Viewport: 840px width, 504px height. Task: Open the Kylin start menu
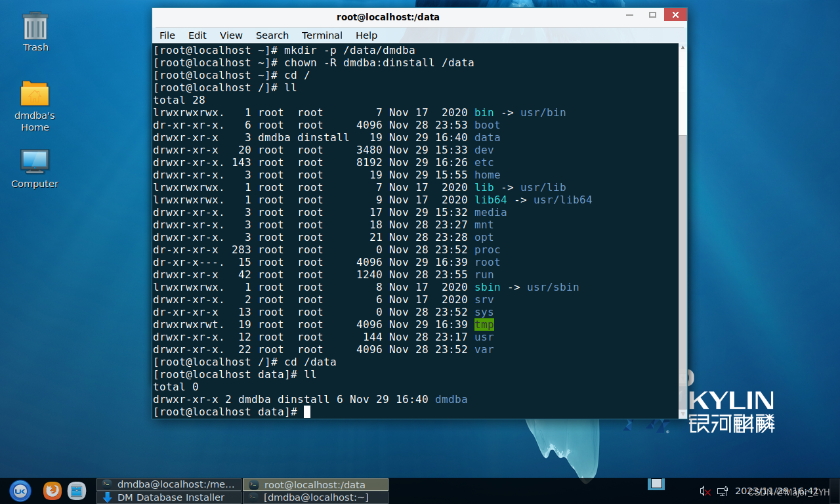20,491
